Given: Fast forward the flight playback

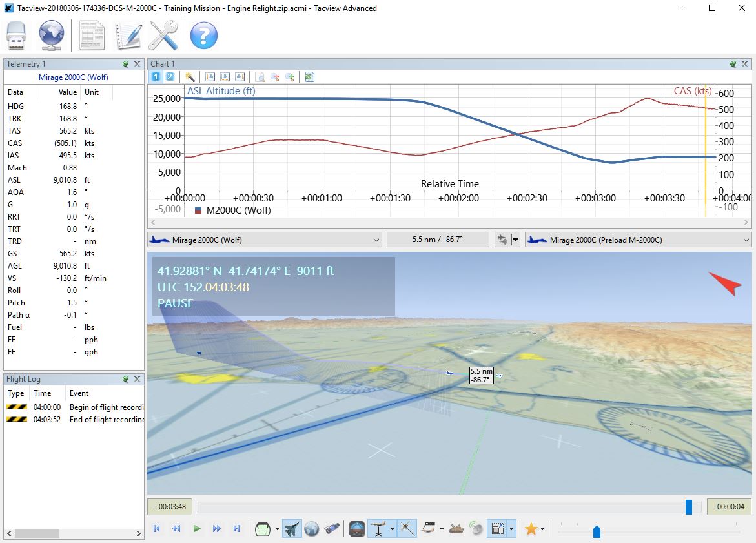Looking at the screenshot, I should click(216, 529).
